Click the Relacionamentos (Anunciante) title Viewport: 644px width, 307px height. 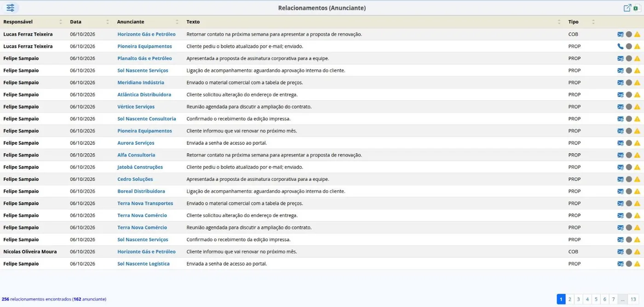pyautogui.click(x=322, y=8)
